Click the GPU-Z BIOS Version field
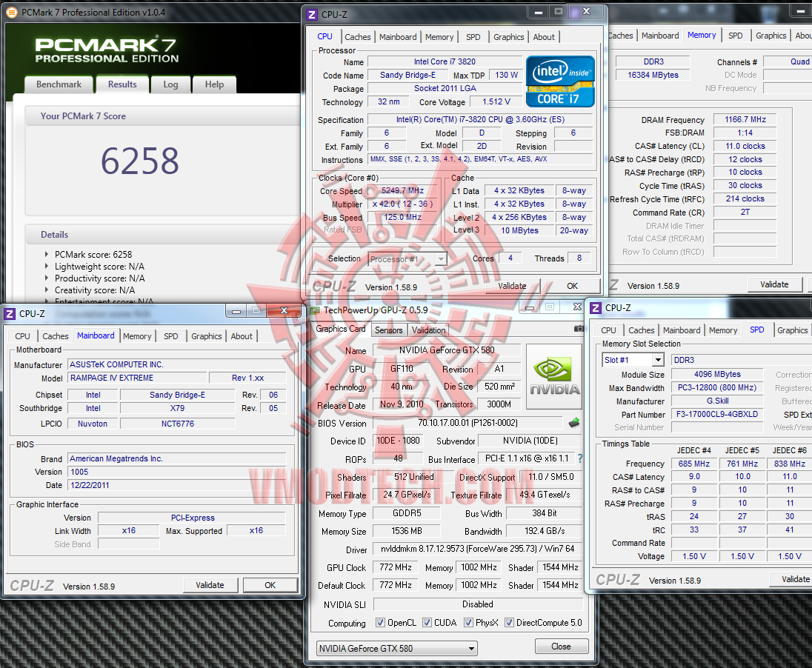This screenshot has height=668, width=812. coord(467,423)
